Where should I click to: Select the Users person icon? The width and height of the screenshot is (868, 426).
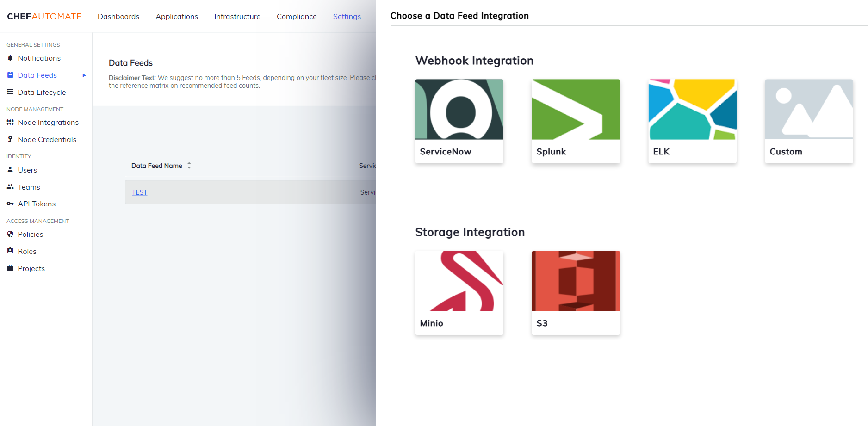pyautogui.click(x=11, y=170)
